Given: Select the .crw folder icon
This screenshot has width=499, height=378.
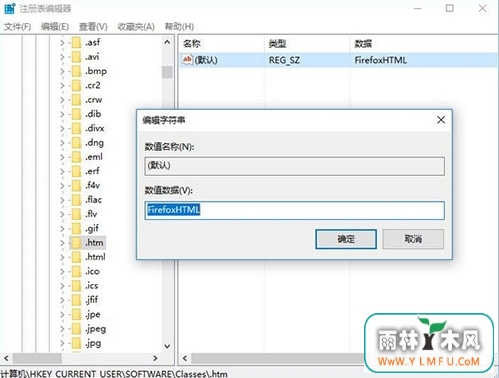Looking at the screenshot, I should (76, 100).
